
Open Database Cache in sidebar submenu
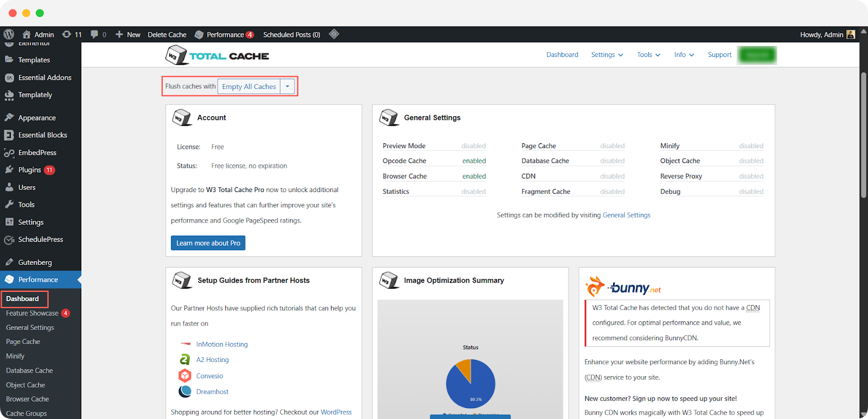pos(29,371)
